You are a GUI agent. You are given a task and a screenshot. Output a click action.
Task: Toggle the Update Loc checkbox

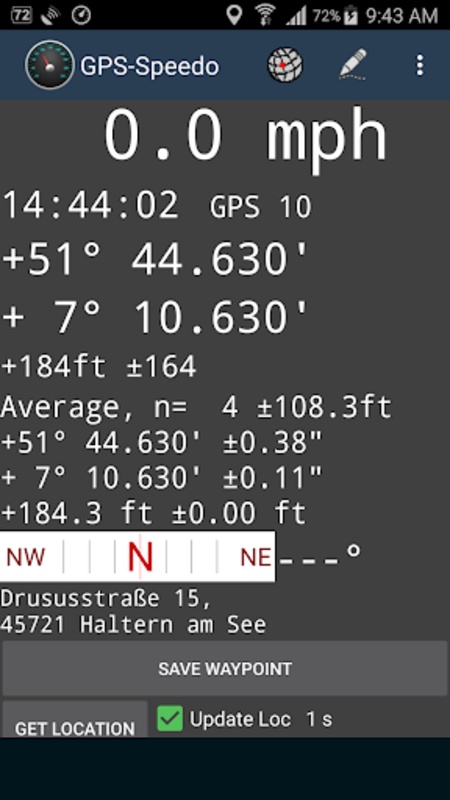[x=170, y=718]
